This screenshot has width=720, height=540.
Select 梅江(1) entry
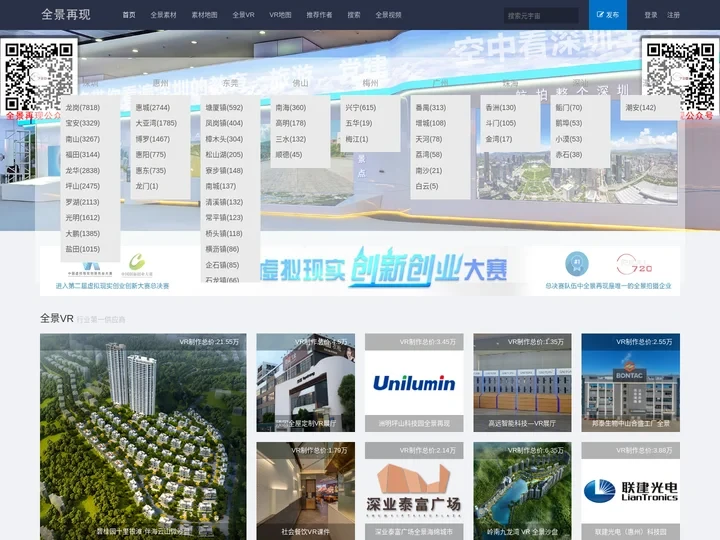[x=357, y=139]
